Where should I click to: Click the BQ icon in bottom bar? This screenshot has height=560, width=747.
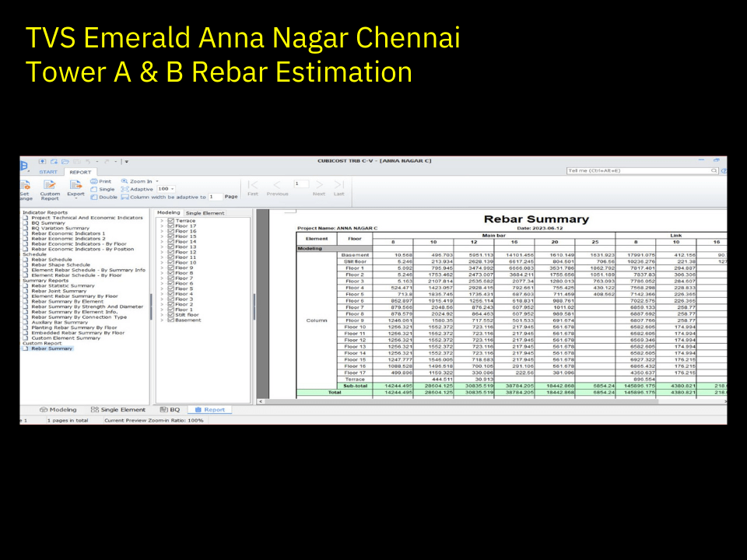click(x=164, y=410)
